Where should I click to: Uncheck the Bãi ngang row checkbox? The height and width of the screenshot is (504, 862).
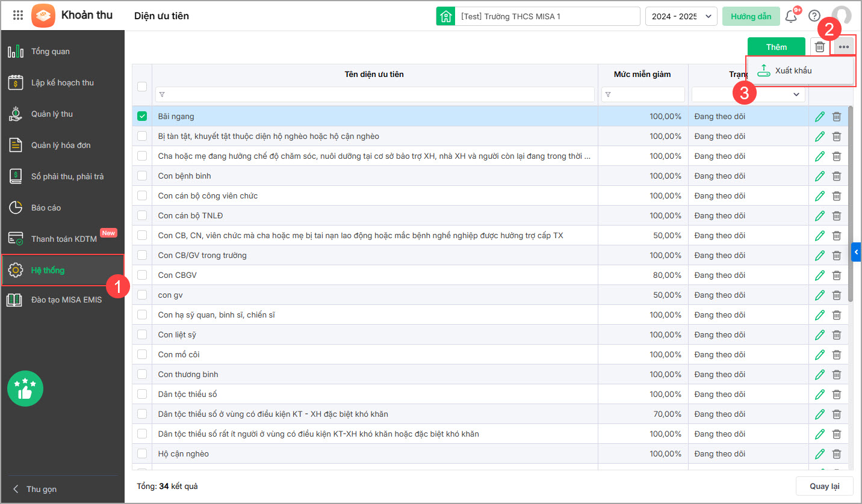coord(142,117)
